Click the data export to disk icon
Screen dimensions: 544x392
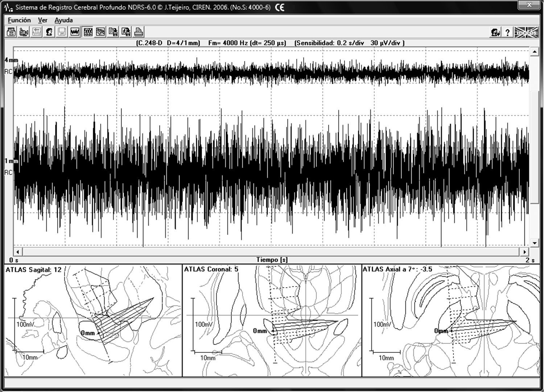[113, 32]
